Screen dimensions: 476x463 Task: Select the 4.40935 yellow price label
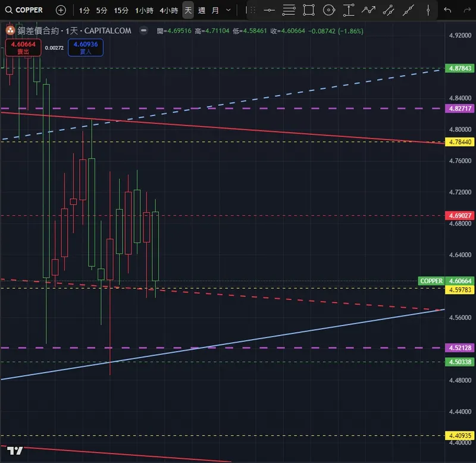coord(459,436)
